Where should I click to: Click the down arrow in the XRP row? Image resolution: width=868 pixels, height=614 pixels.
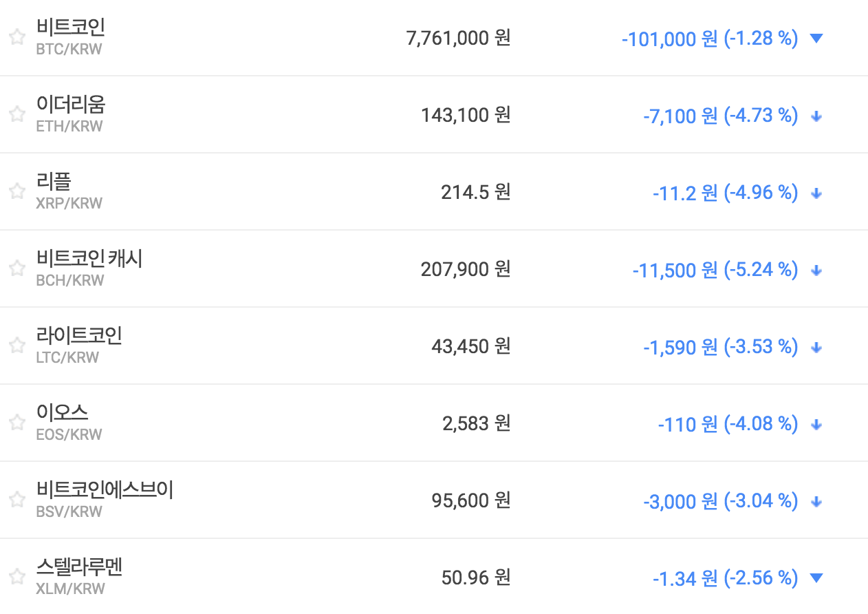pyautogui.click(x=816, y=193)
